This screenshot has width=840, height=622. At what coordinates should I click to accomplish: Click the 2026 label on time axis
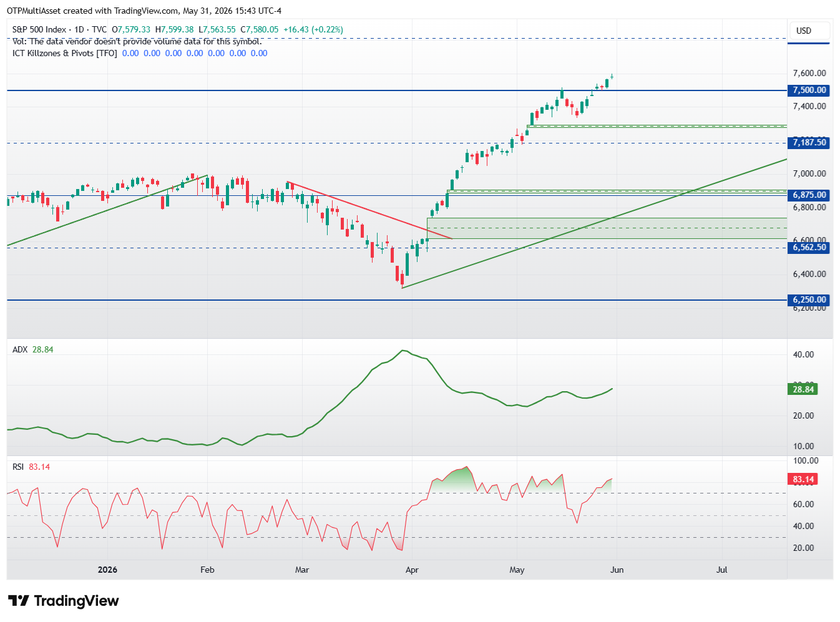[x=107, y=570]
